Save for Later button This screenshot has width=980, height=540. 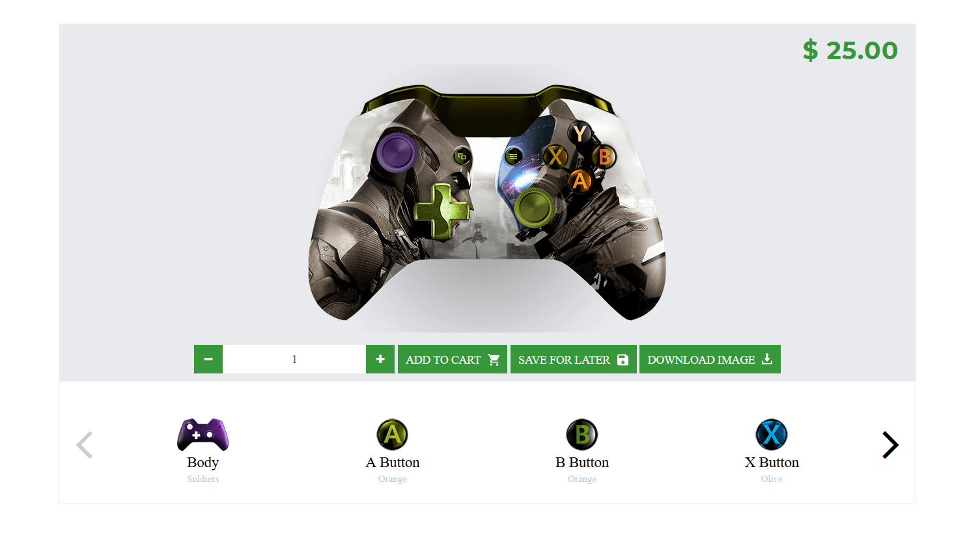coord(574,359)
